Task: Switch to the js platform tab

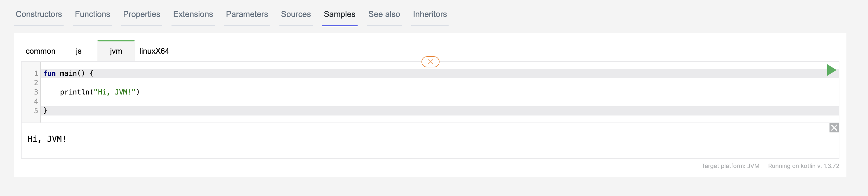Action: [79, 51]
